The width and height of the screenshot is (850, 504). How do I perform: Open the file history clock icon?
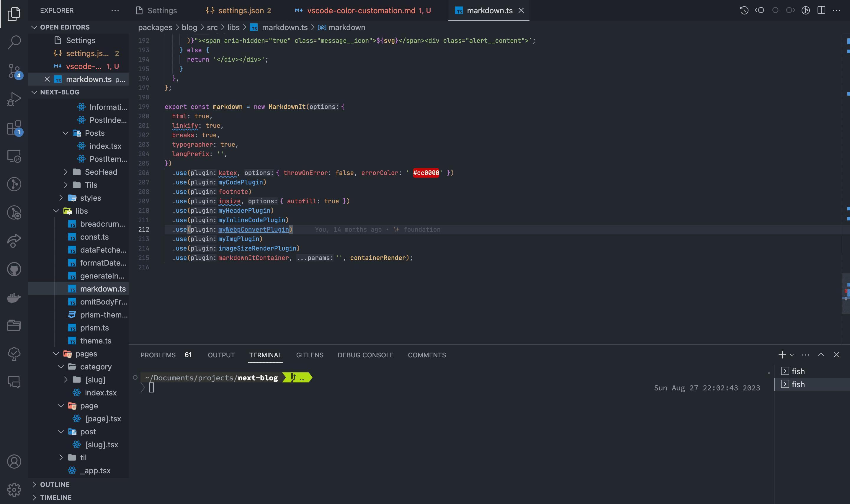[744, 11]
